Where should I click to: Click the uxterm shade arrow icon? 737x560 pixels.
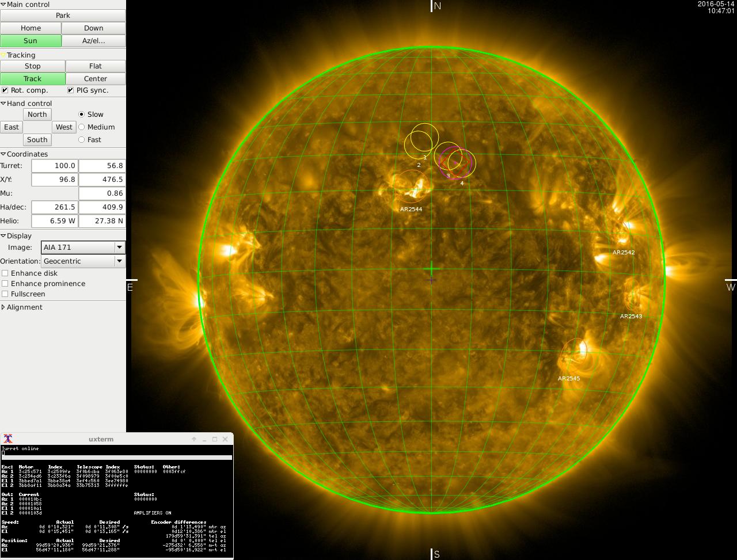pos(194,439)
